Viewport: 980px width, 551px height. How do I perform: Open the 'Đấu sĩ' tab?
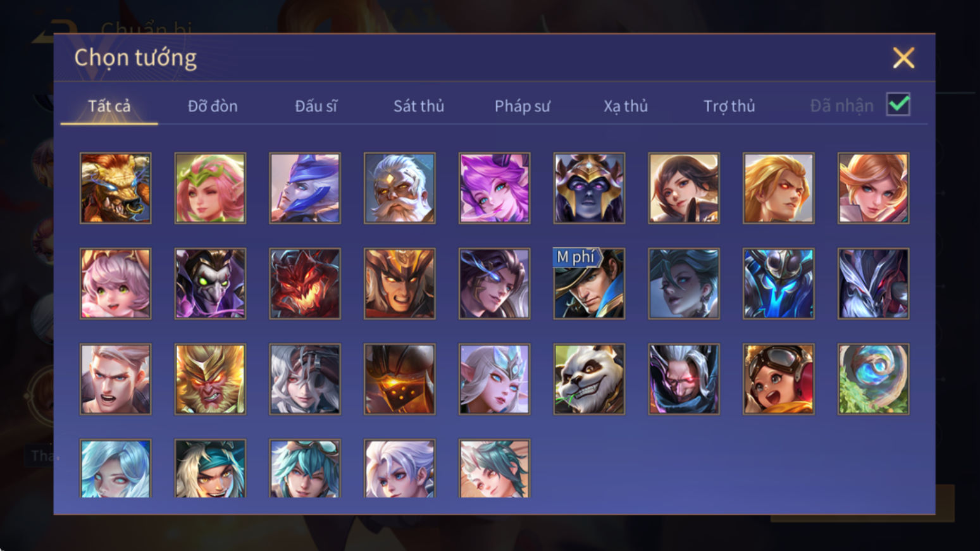coord(316,106)
